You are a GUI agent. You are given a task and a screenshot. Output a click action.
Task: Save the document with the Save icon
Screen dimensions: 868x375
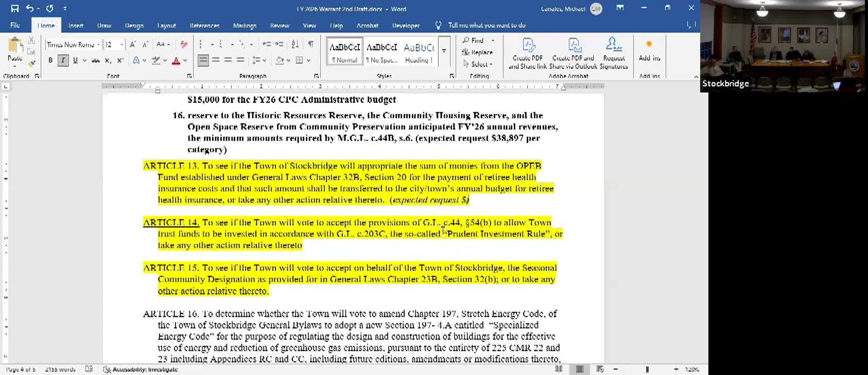(14, 8)
